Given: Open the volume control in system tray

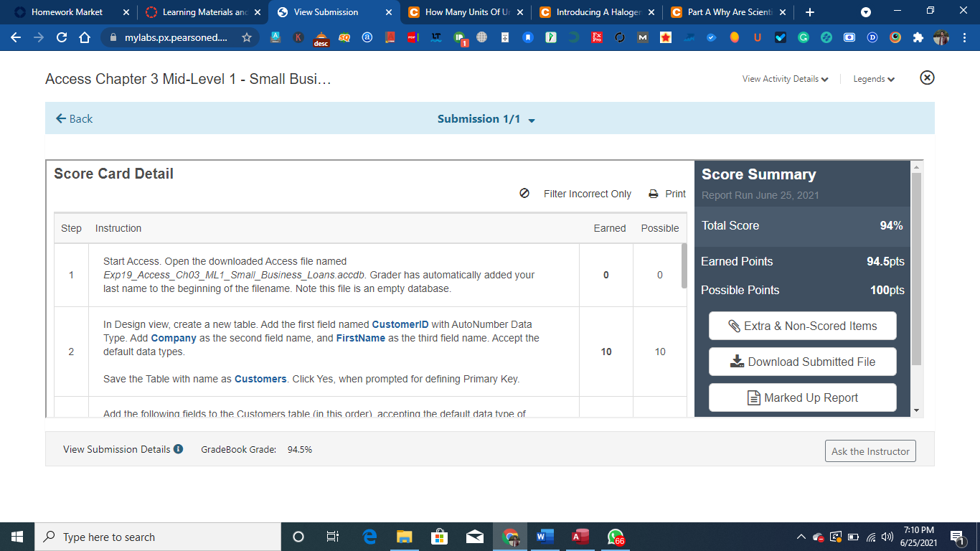Looking at the screenshot, I should (x=887, y=537).
